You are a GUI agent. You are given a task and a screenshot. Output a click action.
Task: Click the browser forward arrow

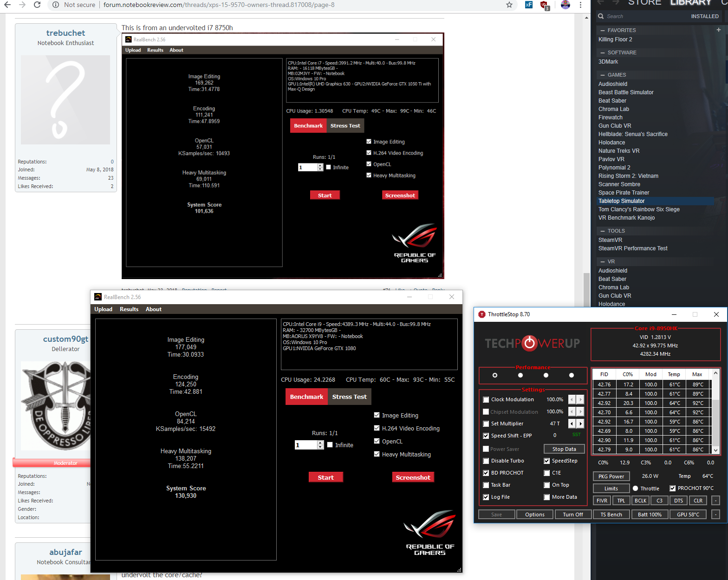pyautogui.click(x=22, y=5)
